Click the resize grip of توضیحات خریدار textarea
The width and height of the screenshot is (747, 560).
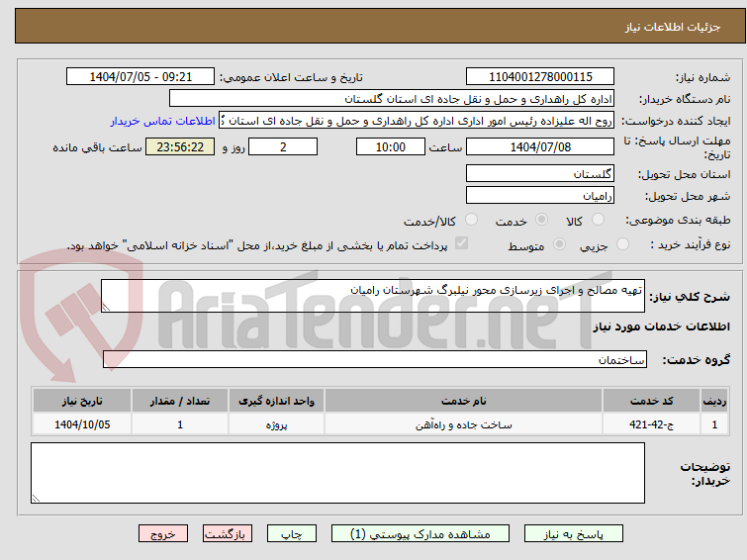pyautogui.click(x=36, y=498)
